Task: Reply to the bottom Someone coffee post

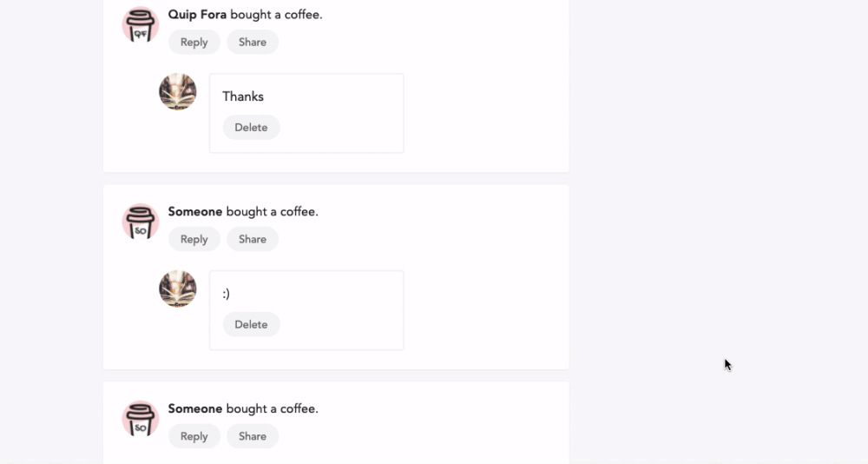Action: (x=194, y=436)
